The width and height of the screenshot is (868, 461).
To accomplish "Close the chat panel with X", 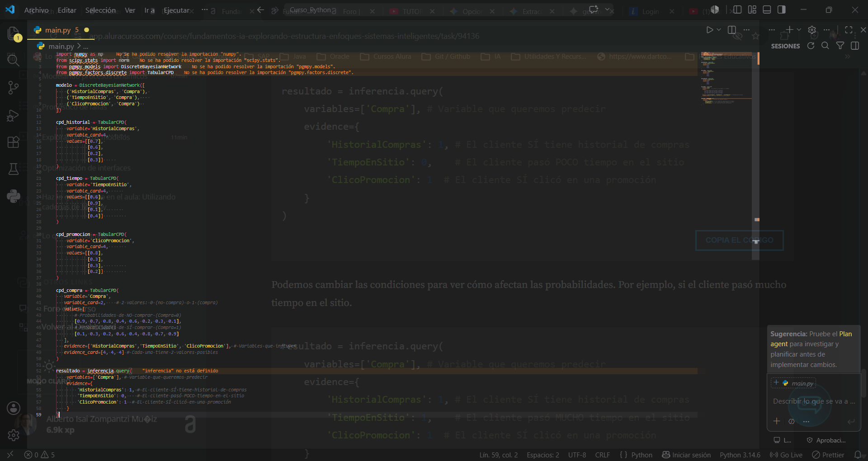I will (863, 29).
